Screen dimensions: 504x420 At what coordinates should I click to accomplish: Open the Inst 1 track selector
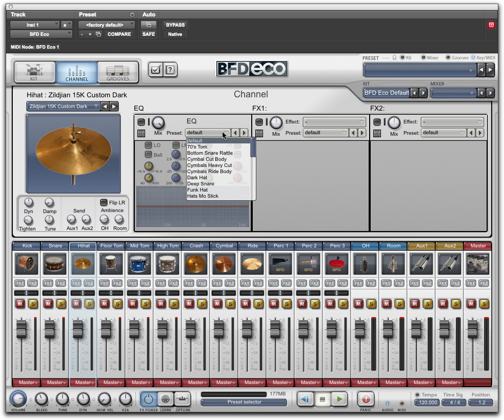[35, 25]
